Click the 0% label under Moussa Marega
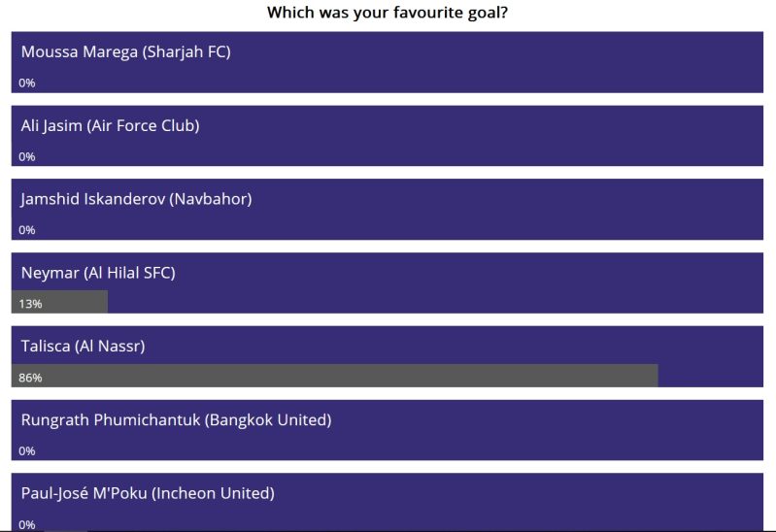776x532 pixels. (27, 83)
